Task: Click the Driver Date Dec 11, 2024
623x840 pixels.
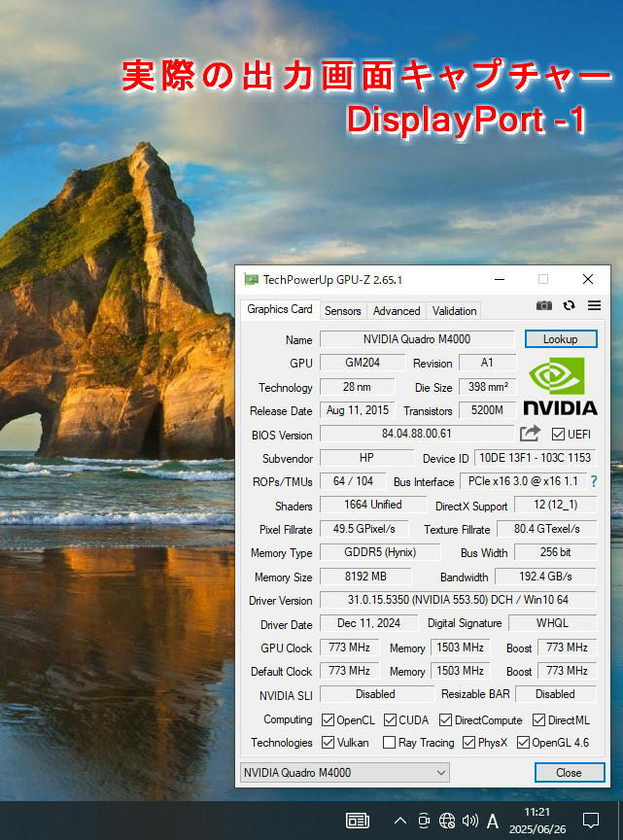Action: (x=369, y=623)
